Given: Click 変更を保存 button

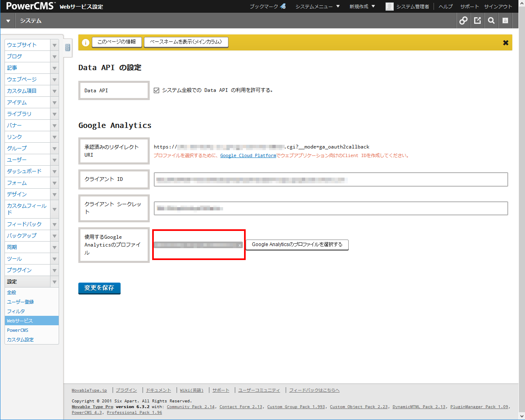Looking at the screenshot, I should tap(99, 288).
